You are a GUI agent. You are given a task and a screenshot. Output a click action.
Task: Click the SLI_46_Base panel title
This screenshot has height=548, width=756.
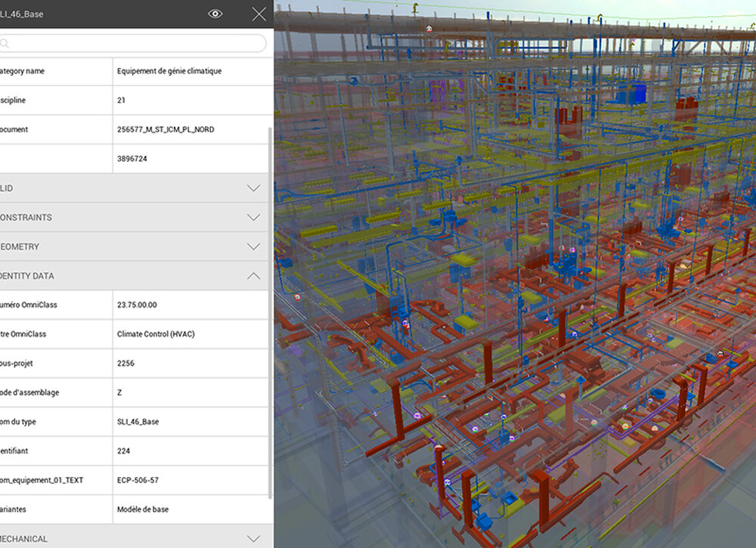pos(30,14)
